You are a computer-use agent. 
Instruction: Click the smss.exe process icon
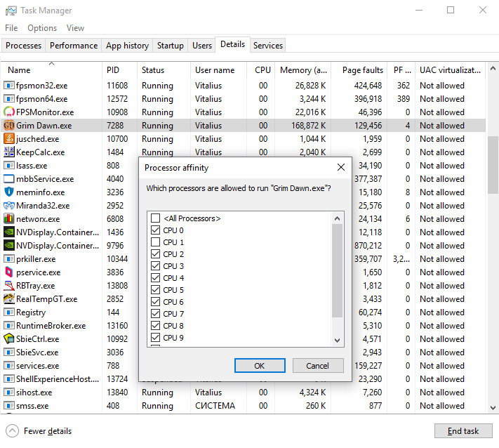click(x=9, y=406)
